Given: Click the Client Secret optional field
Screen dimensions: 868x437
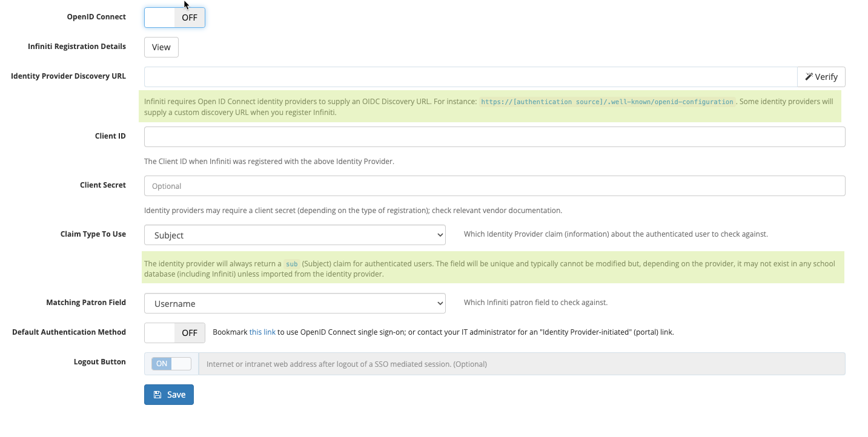Looking at the screenshot, I should [494, 186].
